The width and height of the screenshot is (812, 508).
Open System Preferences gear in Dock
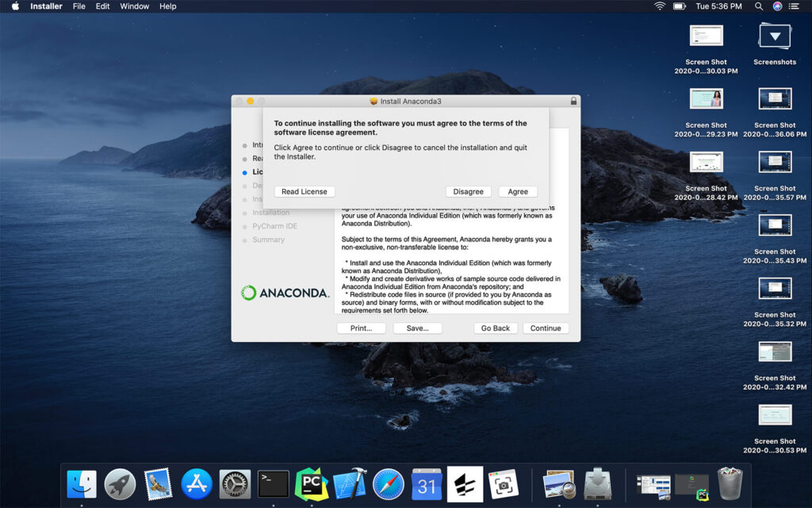click(x=235, y=485)
